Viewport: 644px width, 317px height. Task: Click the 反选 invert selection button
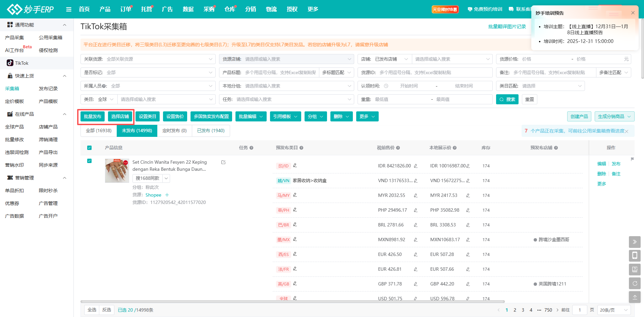(107, 310)
